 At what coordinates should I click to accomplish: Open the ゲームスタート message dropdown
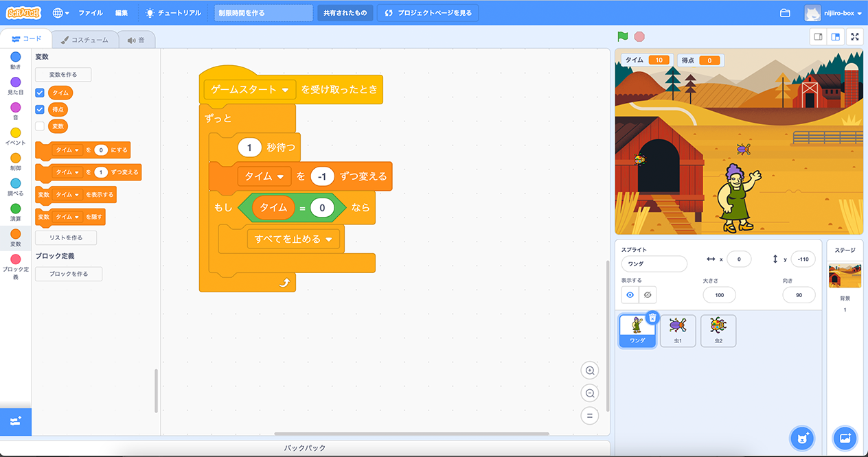(285, 90)
